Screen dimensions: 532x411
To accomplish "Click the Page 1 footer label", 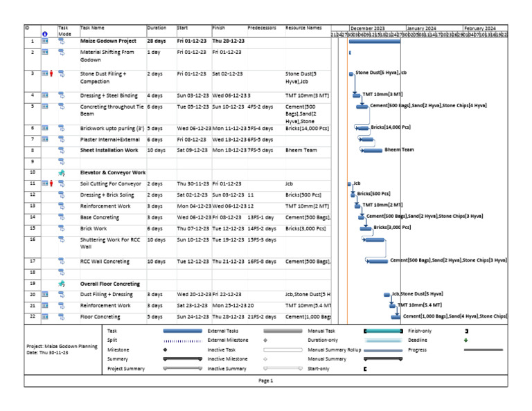I will [266, 381].
